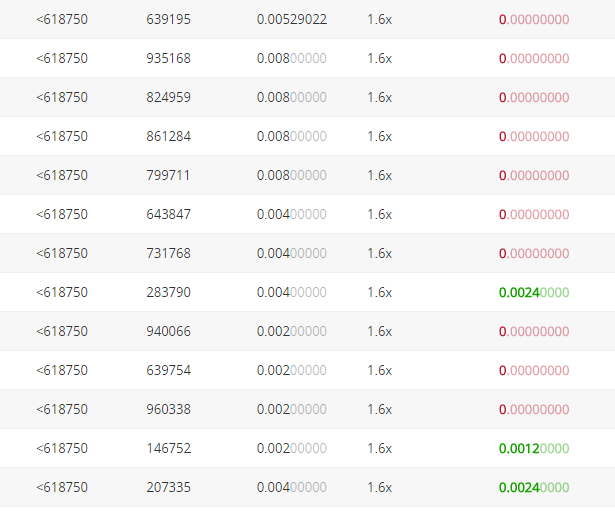Click 1.6x multiplier in row 799711
This screenshot has height=512, width=615.
click(379, 175)
